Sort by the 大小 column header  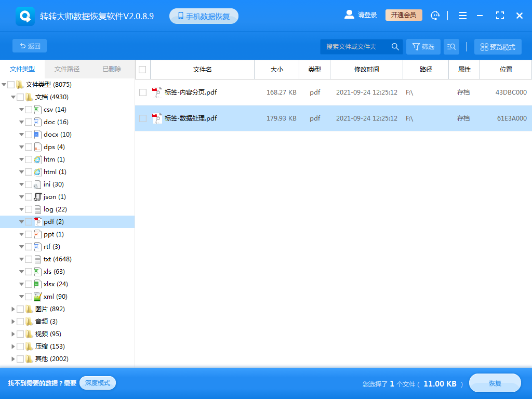click(x=277, y=70)
